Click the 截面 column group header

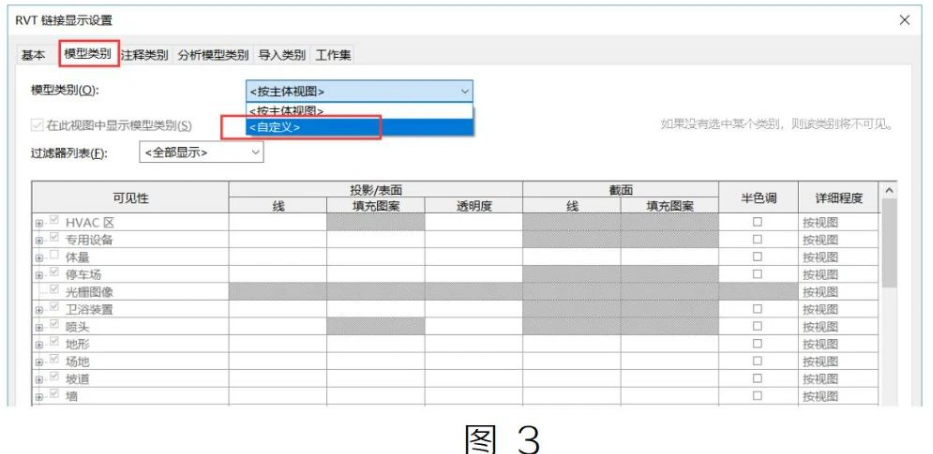(621, 190)
